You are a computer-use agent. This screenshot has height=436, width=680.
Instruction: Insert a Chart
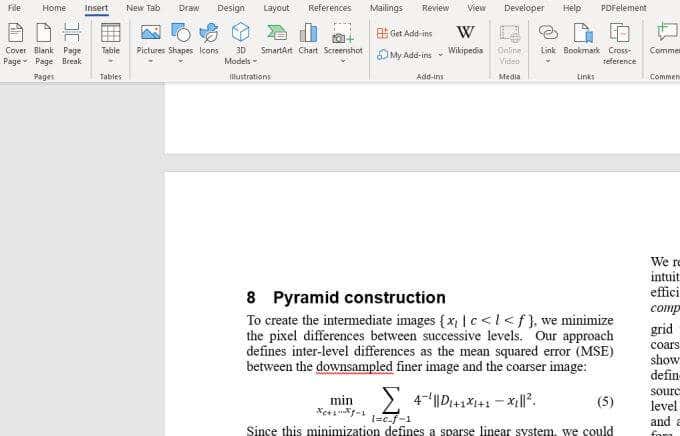coord(308,39)
